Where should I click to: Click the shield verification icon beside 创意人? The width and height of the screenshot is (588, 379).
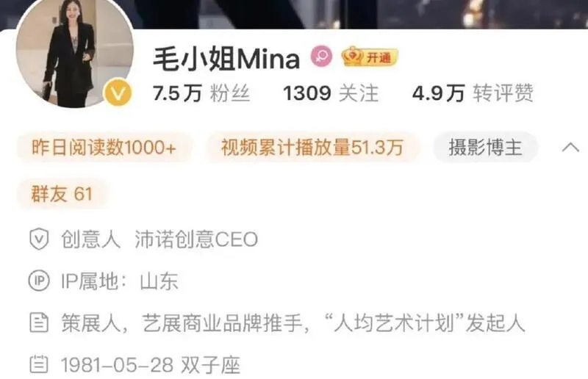point(39,239)
